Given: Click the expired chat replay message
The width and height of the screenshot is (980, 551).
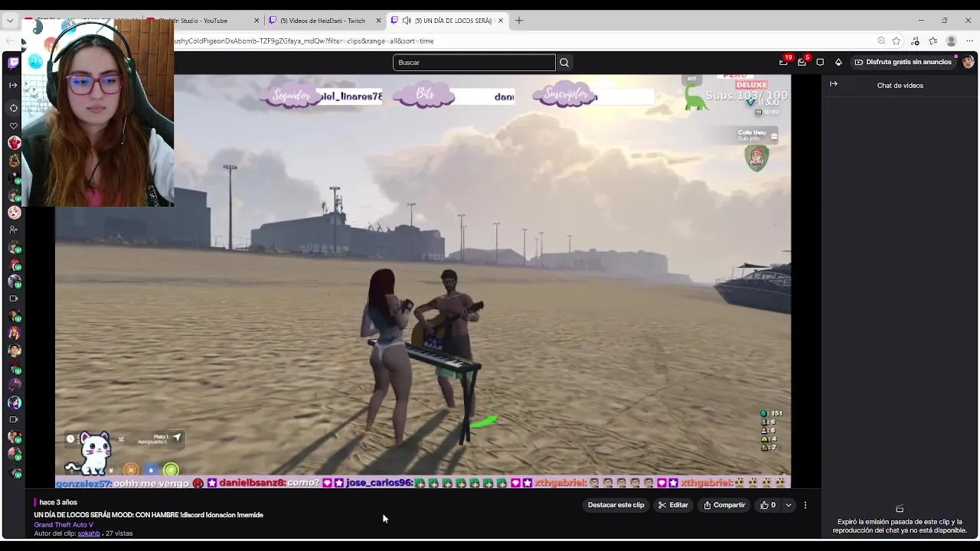Looking at the screenshot, I should coord(900,526).
